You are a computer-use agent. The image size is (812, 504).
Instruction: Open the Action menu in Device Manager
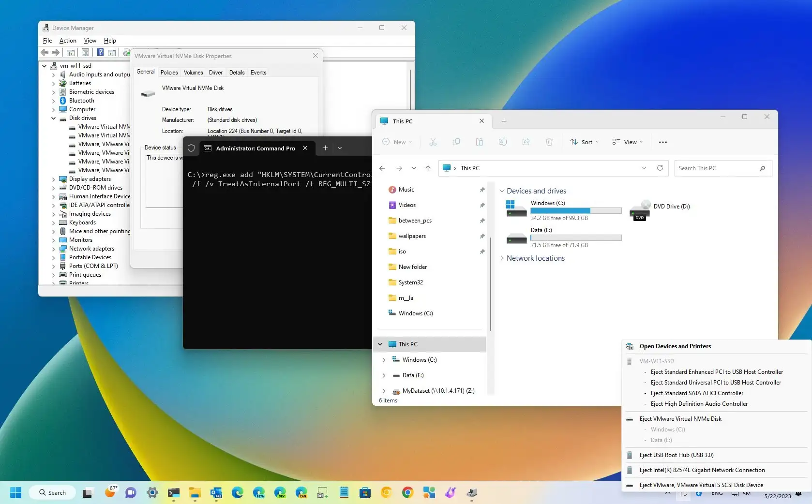68,41
